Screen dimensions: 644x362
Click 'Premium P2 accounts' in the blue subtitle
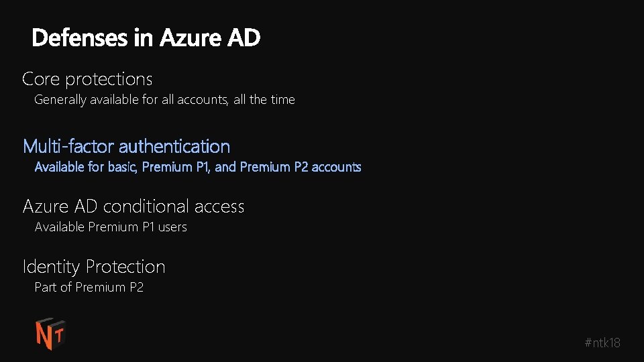point(301,167)
